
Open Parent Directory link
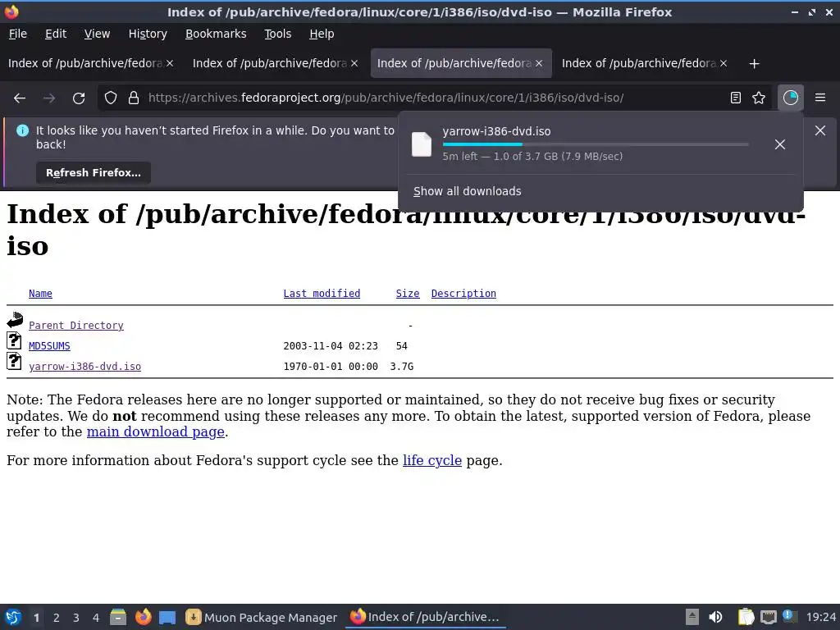[x=76, y=326]
